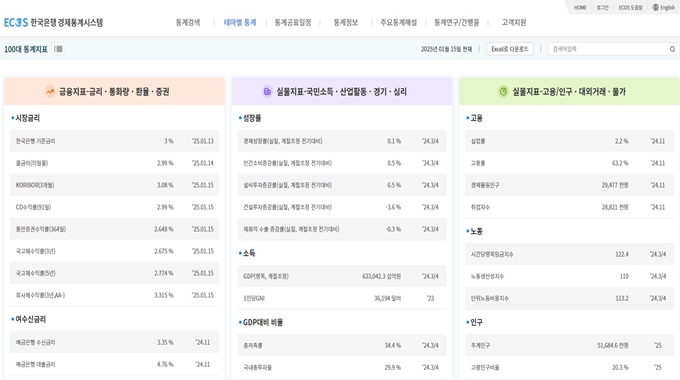Open the 주요통계해설 menu
680x380 pixels.
coord(399,23)
